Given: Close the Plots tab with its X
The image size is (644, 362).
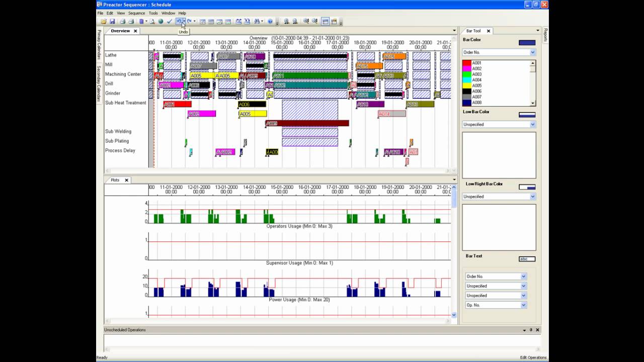Looking at the screenshot, I should point(126,180).
